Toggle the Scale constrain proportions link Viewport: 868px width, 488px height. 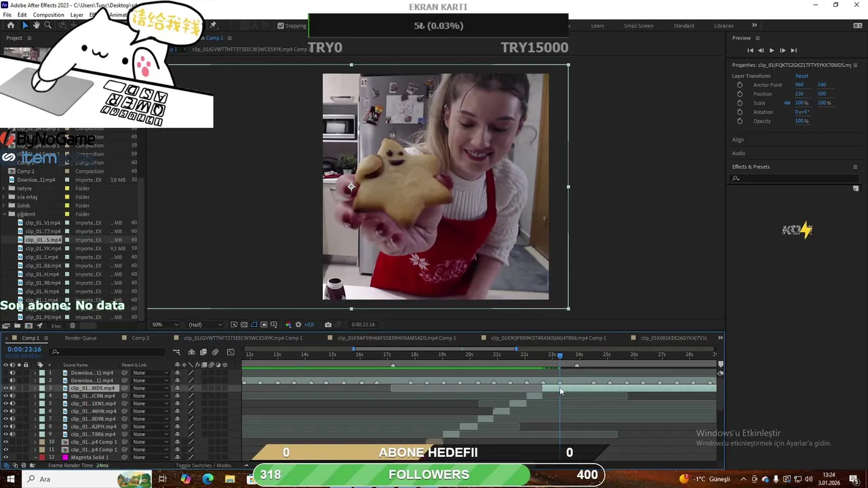coord(787,103)
